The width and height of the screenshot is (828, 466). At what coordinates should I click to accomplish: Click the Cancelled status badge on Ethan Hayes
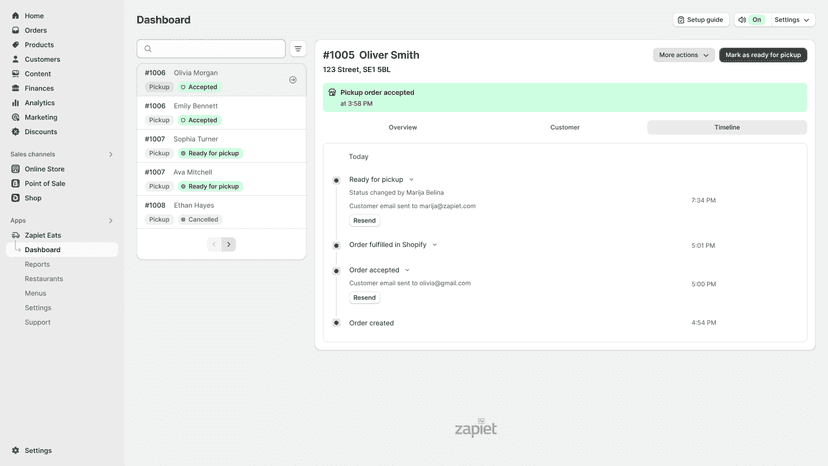(x=200, y=219)
